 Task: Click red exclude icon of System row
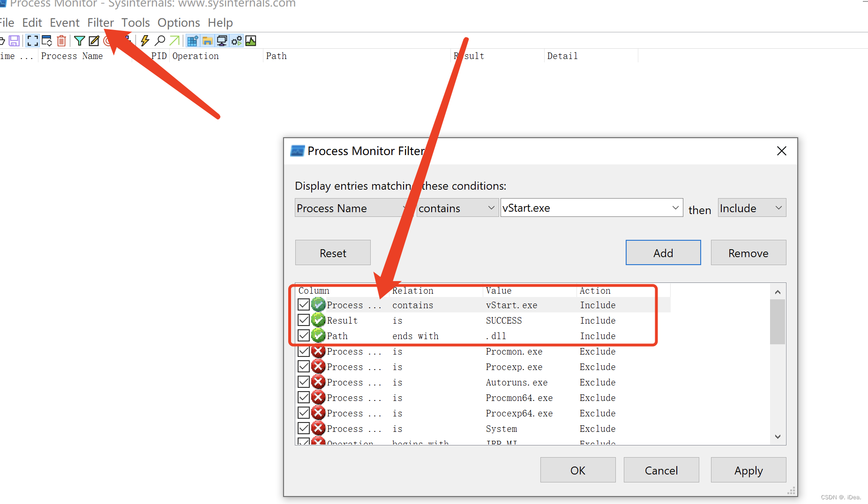click(318, 428)
